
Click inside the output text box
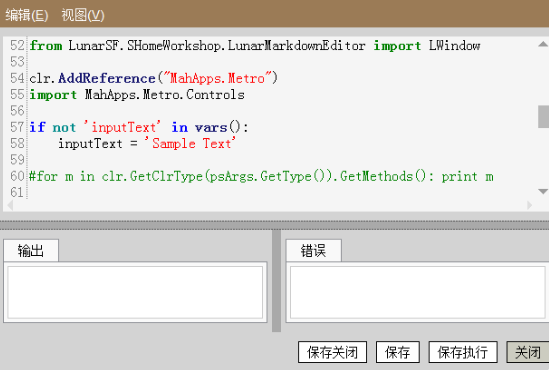(135, 292)
